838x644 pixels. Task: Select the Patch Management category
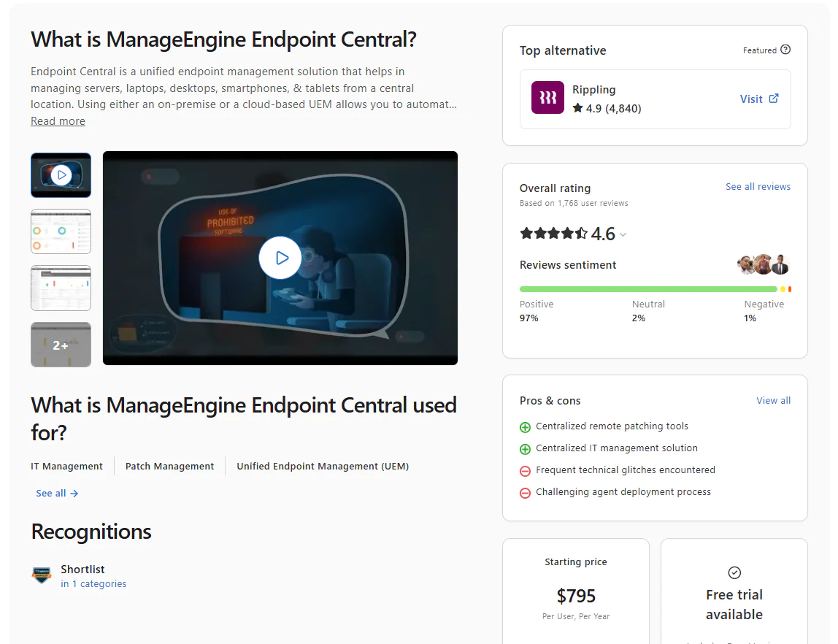(169, 466)
